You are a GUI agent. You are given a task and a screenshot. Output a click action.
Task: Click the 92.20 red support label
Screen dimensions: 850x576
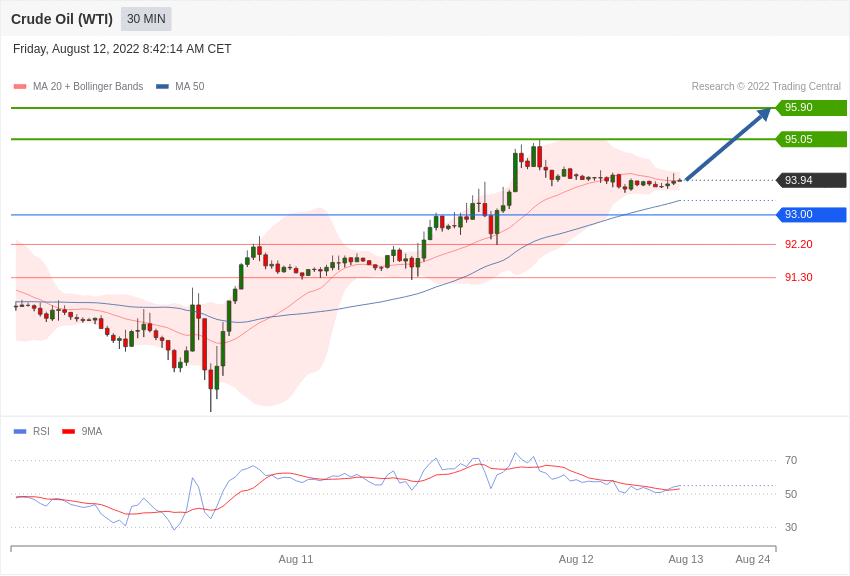(x=799, y=244)
